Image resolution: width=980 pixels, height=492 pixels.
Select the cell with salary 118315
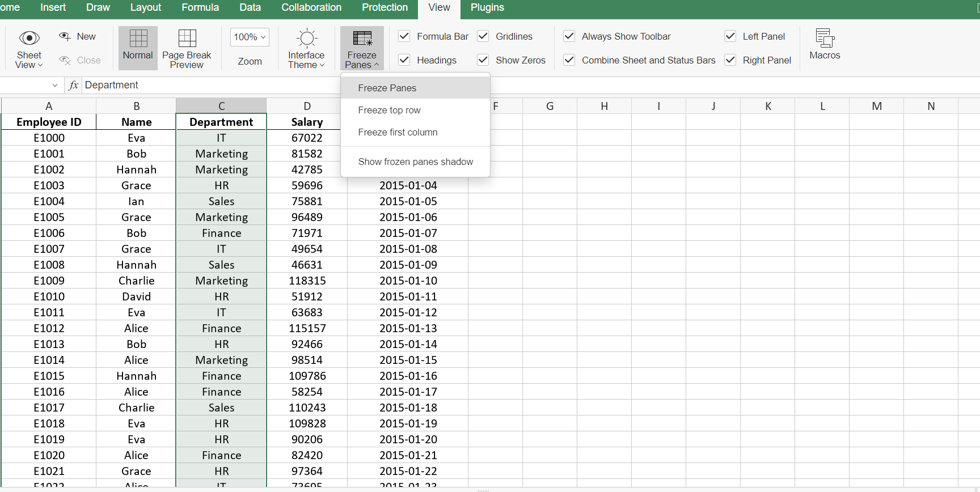coord(307,281)
